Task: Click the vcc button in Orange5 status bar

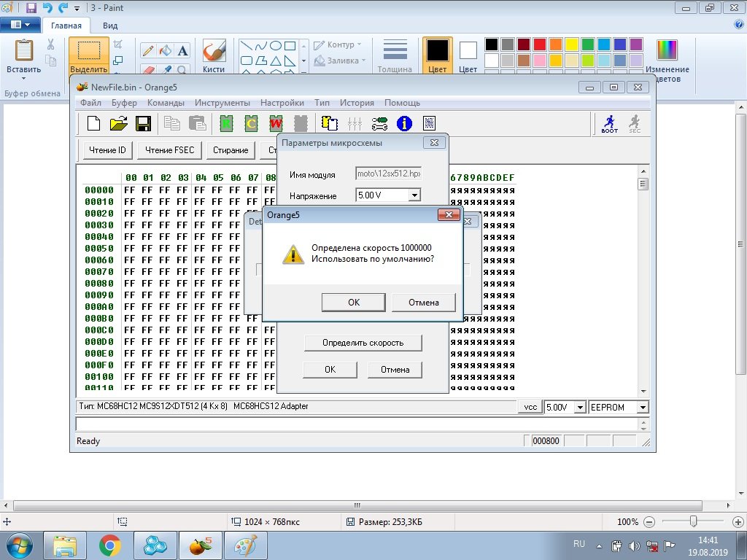Action: pos(530,407)
